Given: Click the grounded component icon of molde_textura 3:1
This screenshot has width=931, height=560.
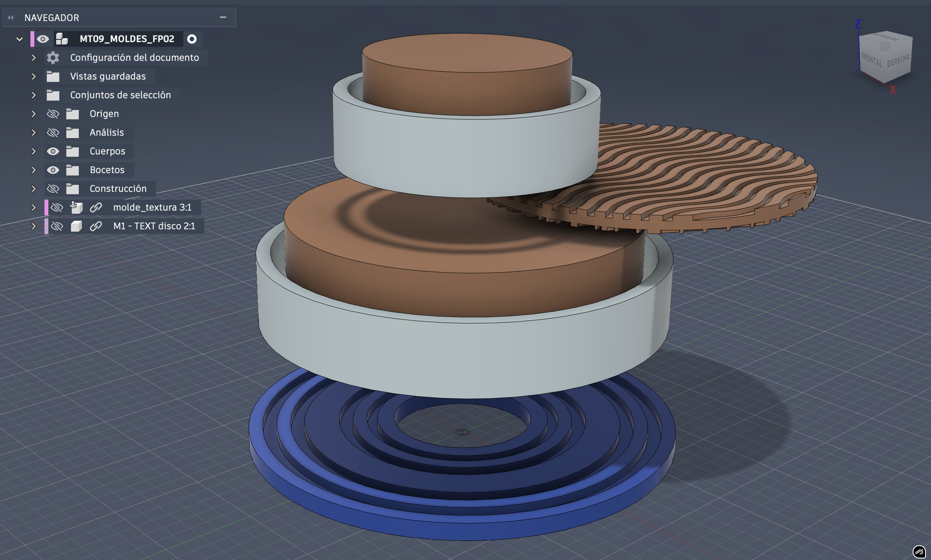Looking at the screenshot, I should 76,207.
